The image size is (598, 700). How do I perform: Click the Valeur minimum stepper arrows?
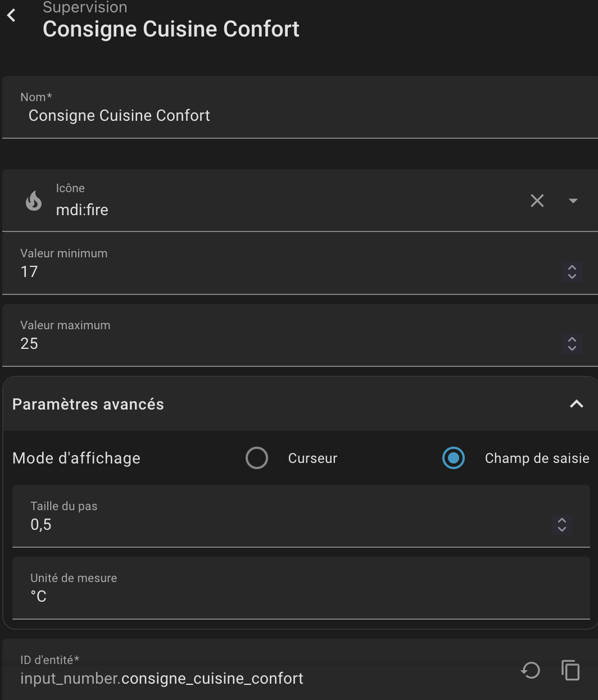(572, 272)
